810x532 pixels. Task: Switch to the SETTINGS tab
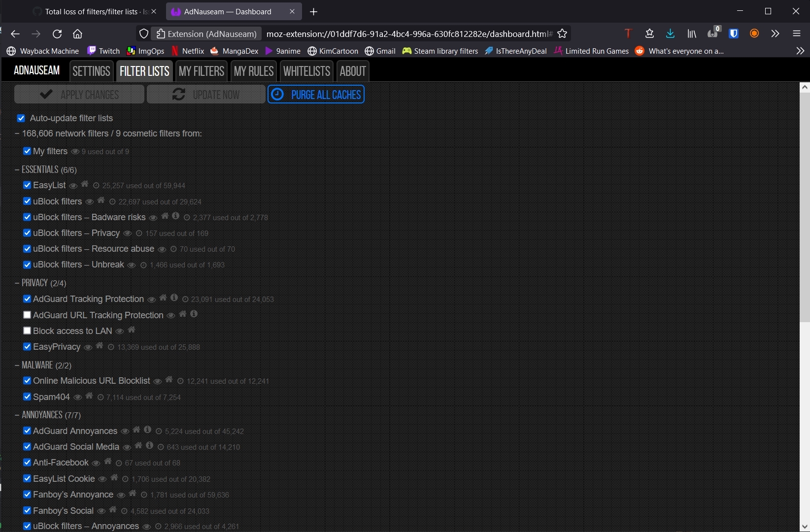[91, 71]
